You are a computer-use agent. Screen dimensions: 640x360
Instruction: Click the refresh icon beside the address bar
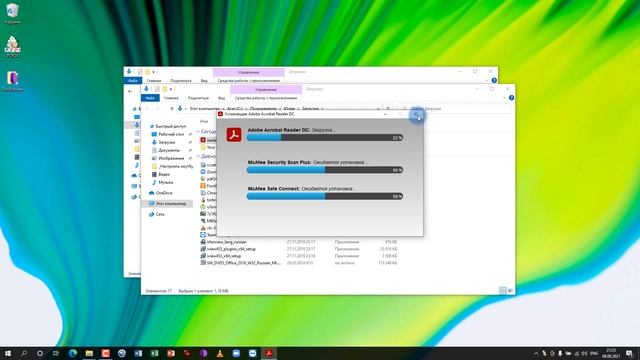coord(388,109)
